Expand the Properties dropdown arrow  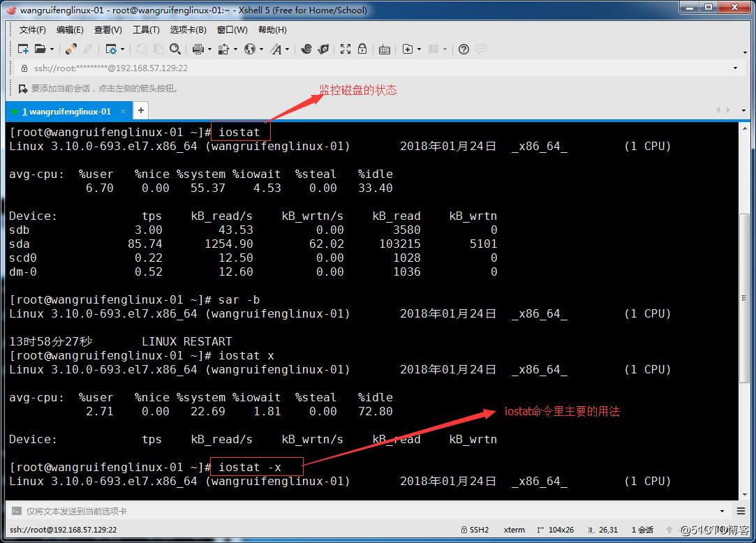tap(122, 49)
